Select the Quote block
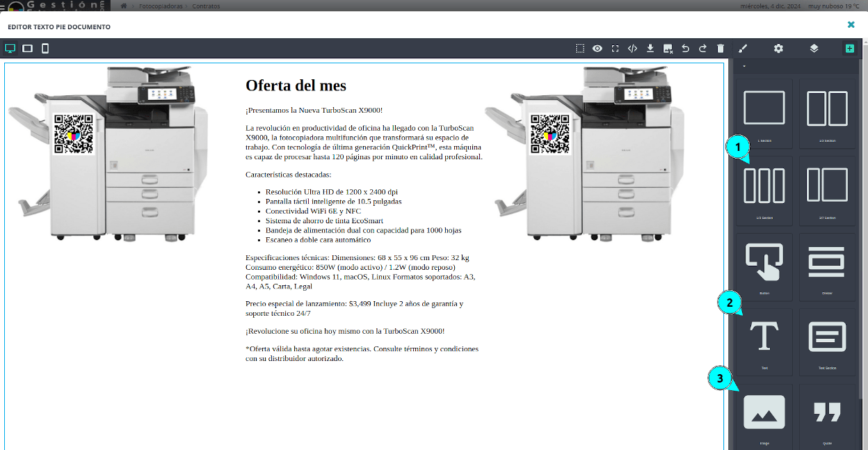This screenshot has width=868, height=450. (828, 417)
